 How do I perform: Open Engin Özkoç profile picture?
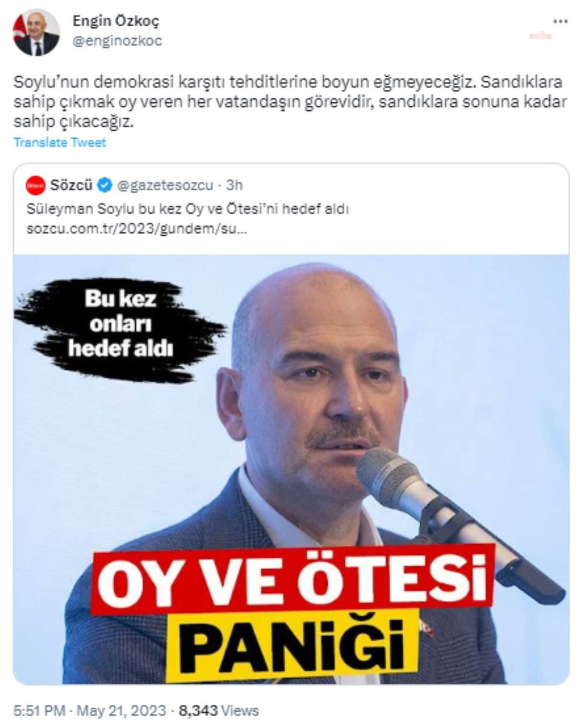[x=36, y=32]
